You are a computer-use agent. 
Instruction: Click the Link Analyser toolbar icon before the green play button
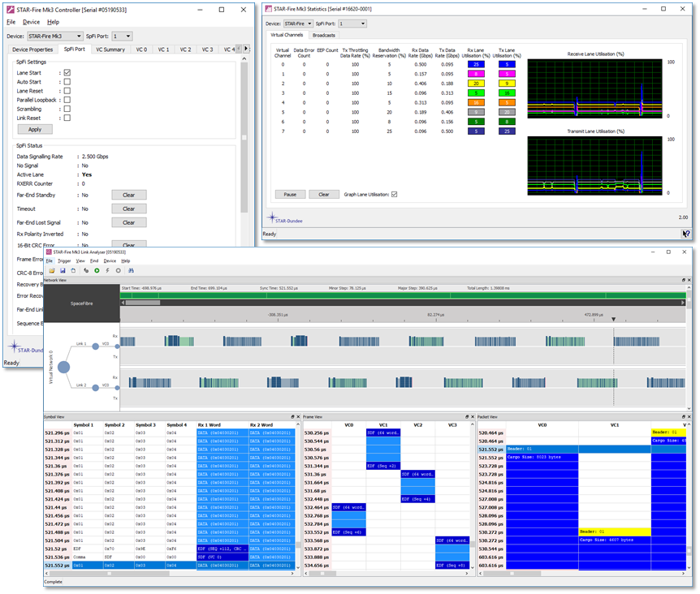(x=86, y=271)
